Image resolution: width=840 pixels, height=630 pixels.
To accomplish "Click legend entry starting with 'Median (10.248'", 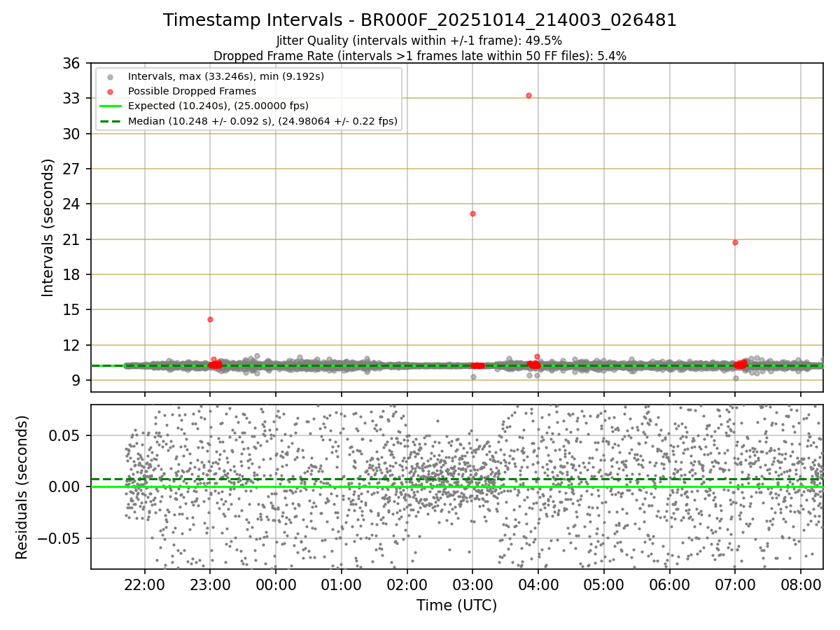I will pos(262,121).
